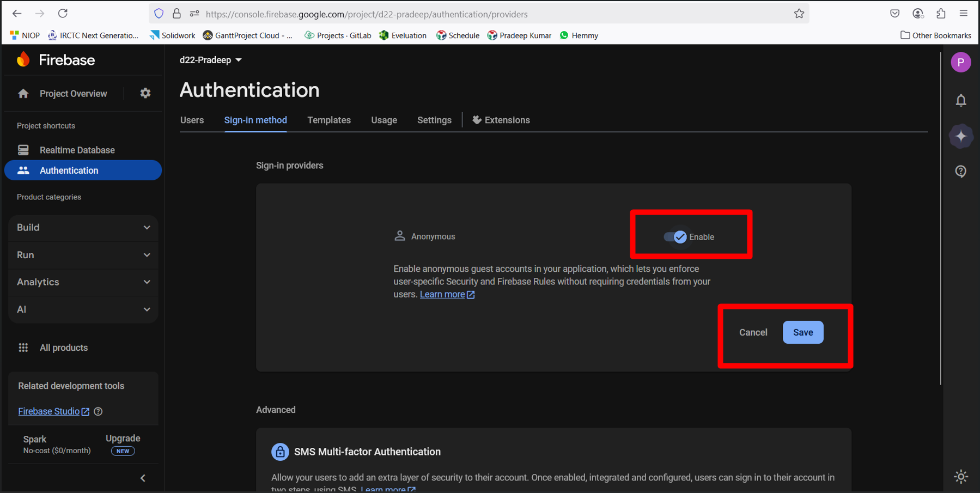Reload the page with the refresh icon

[x=63, y=14]
